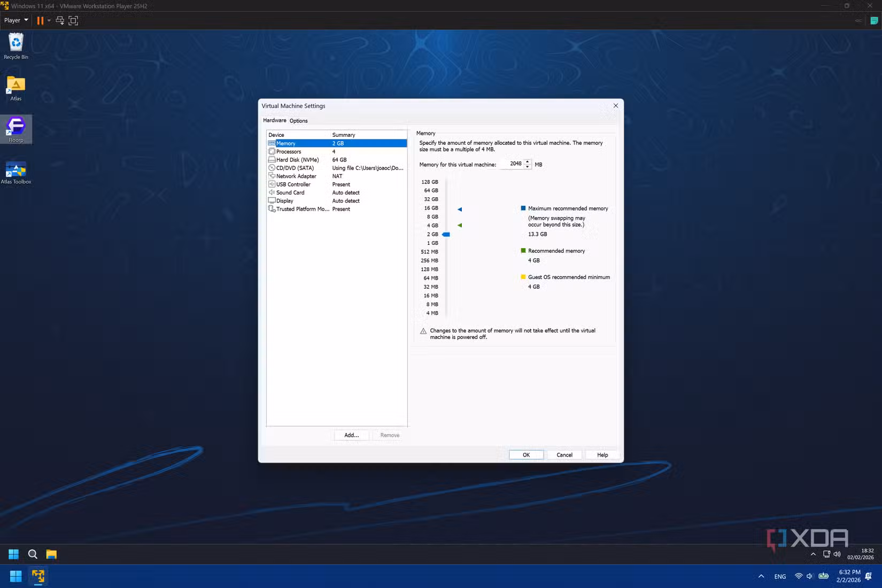Select the Atlas folder shortcut

16,88
